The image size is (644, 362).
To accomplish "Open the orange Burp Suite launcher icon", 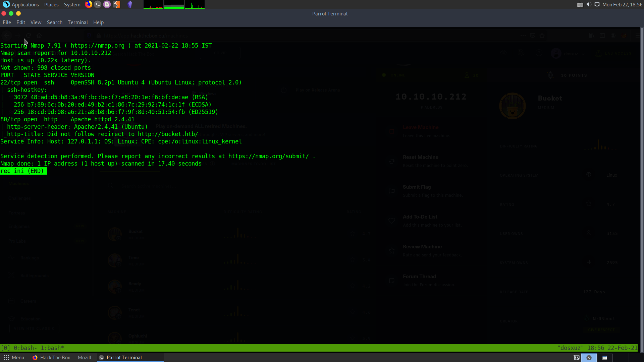I will point(116,4).
